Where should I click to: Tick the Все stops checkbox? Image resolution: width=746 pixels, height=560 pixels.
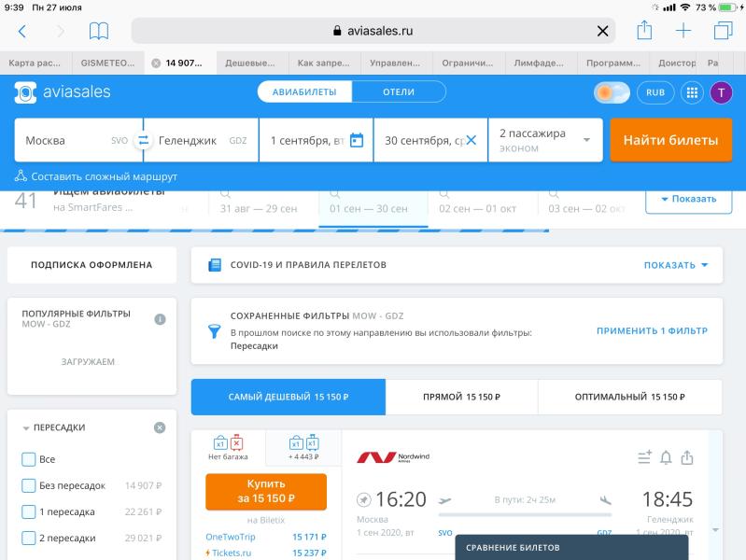pyautogui.click(x=29, y=459)
